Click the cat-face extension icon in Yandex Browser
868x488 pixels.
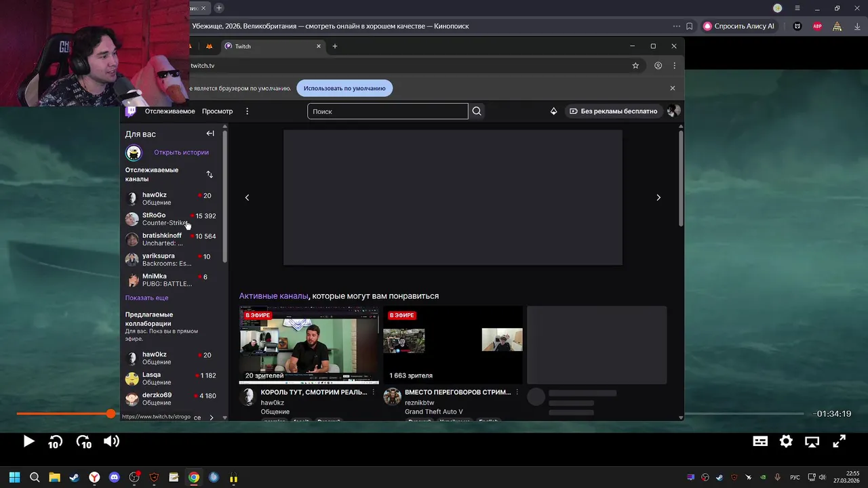tap(797, 26)
